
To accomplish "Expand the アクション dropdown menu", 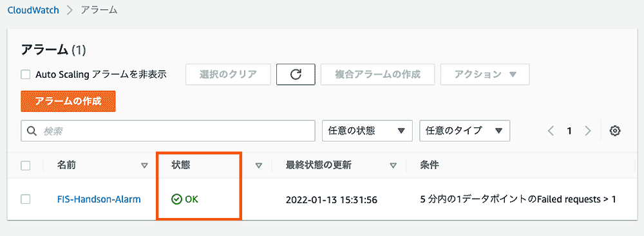I will 485,75.
